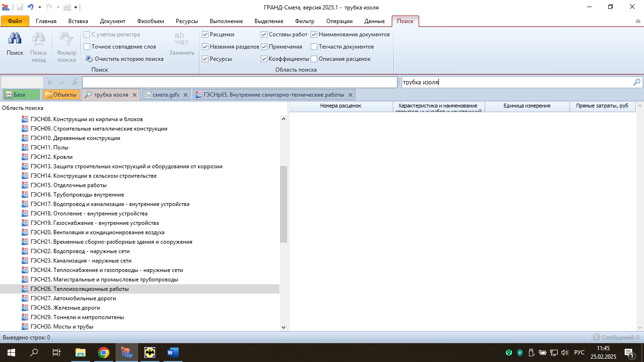The image size is (644, 362).
Task: Click the magnifier icon in search field
Action: (637, 82)
